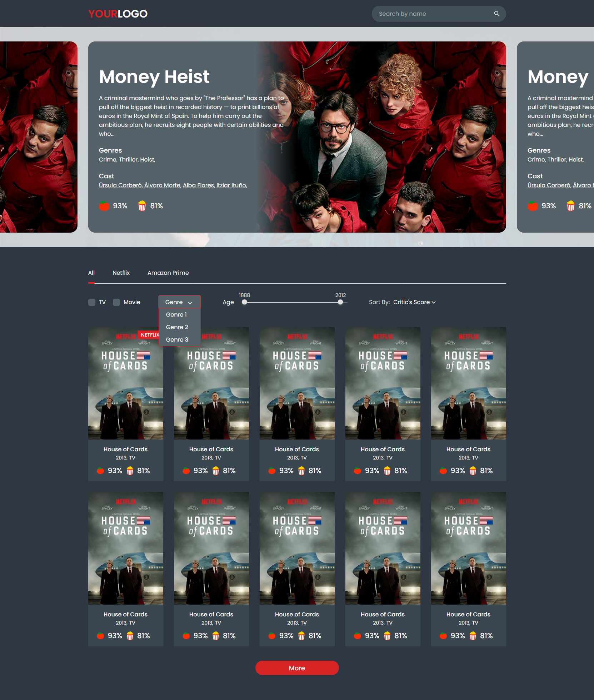Open the fifth House of Cards poster in first row
This screenshot has height=700, width=594.
click(x=469, y=383)
